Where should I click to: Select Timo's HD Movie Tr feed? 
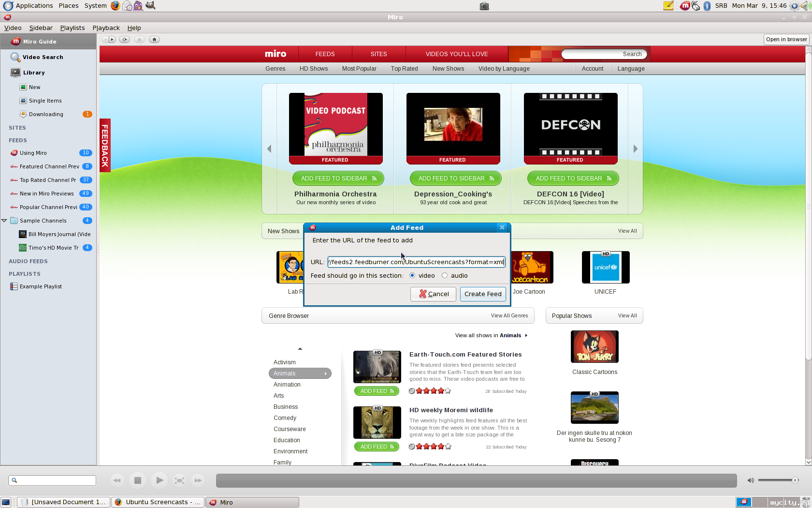[48, 248]
